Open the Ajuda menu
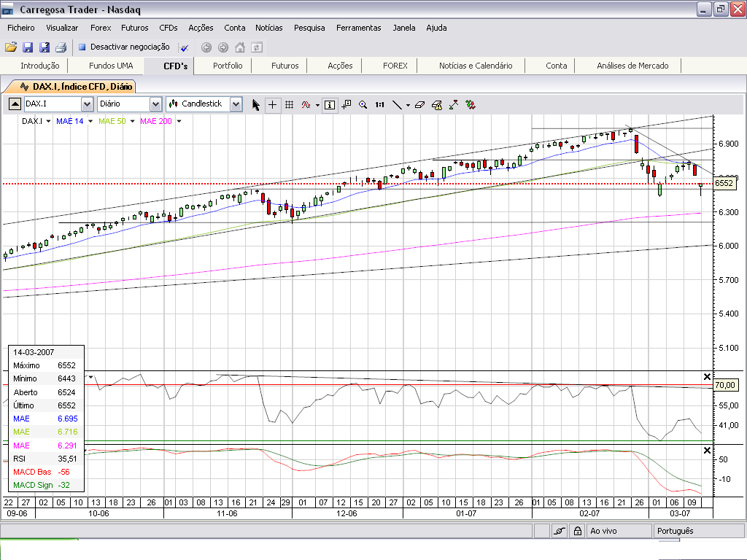Image resolution: width=747 pixels, height=560 pixels. (x=436, y=28)
